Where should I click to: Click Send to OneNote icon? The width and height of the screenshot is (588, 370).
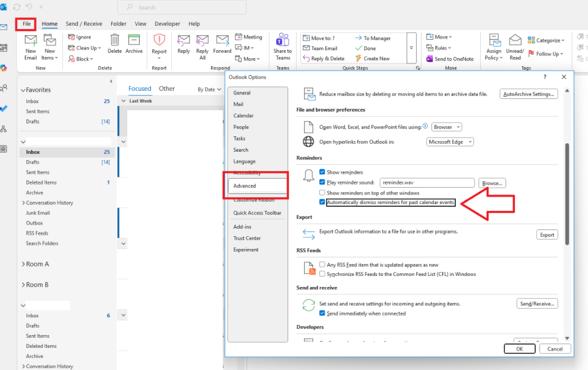pos(429,59)
